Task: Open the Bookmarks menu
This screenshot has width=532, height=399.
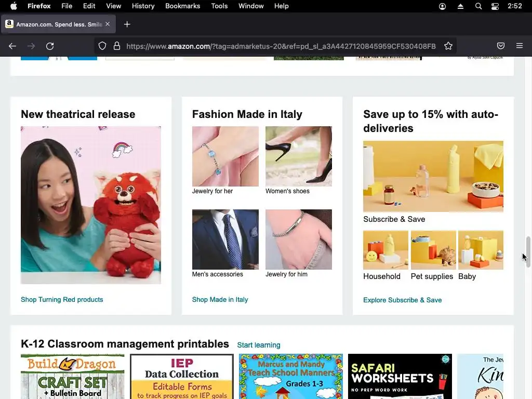Action: coord(182,6)
